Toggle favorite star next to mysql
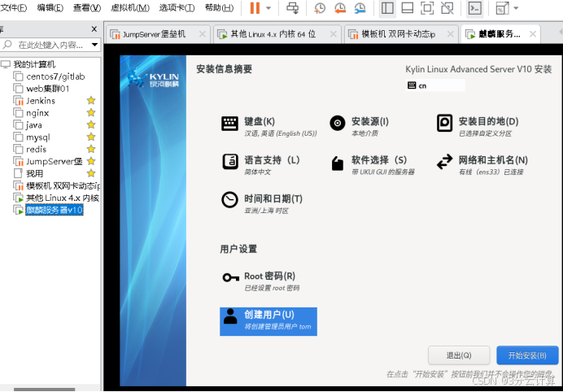The image size is (563, 392). 91,137
